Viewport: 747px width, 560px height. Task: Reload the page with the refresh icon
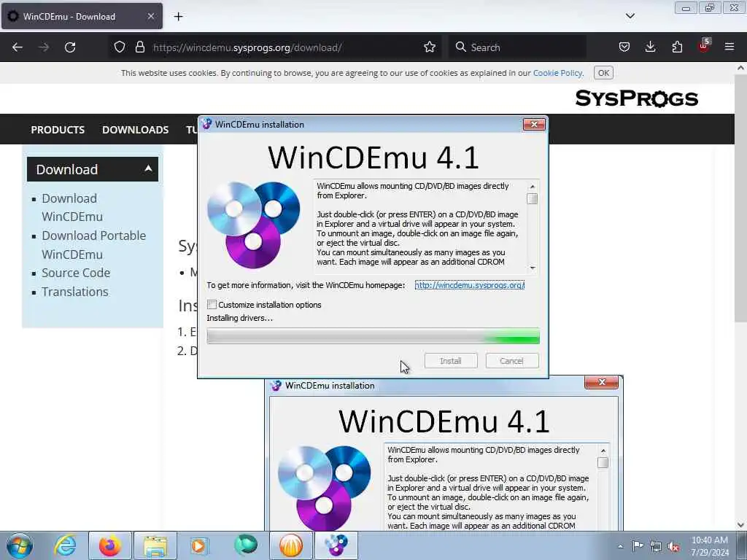point(70,47)
